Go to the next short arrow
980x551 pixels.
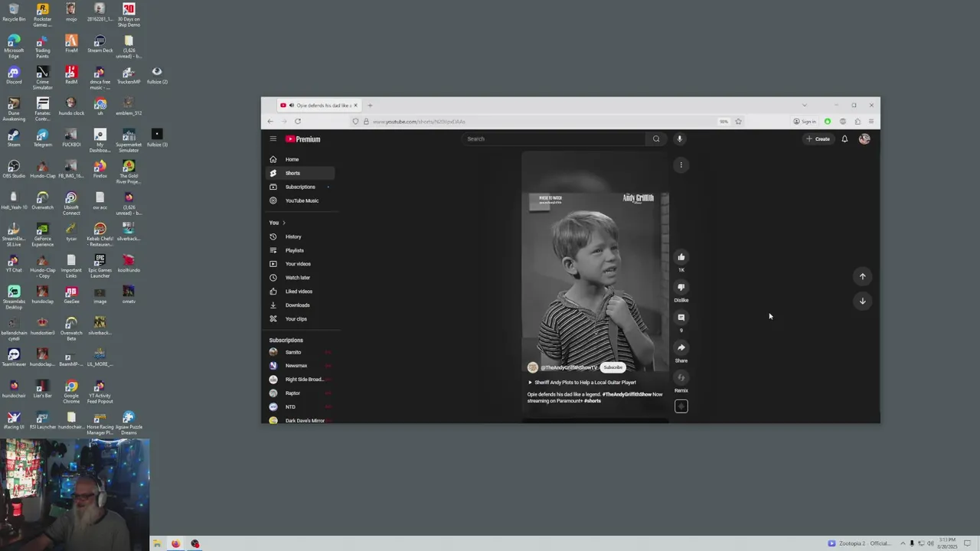pos(862,301)
